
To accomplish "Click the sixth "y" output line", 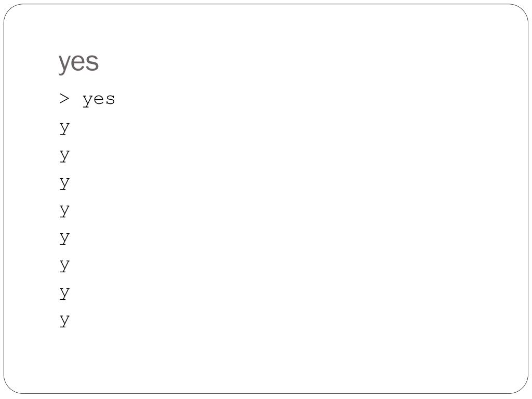I will click(x=64, y=265).
